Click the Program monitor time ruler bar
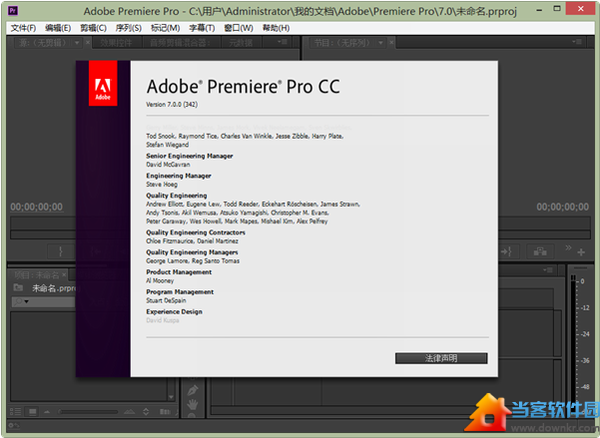The width and height of the screenshot is (600, 438). (x=544, y=223)
